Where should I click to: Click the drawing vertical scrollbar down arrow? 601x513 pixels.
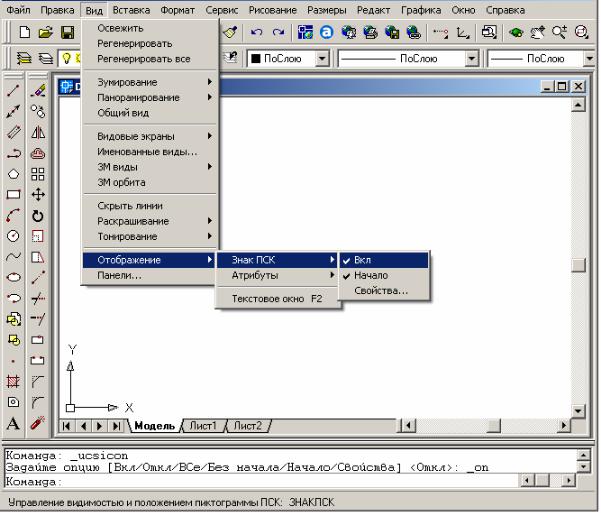click(x=578, y=411)
